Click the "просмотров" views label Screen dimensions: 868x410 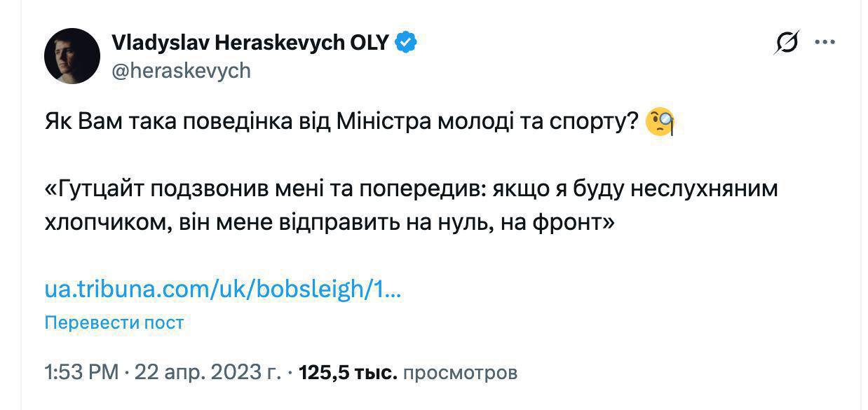point(460,372)
